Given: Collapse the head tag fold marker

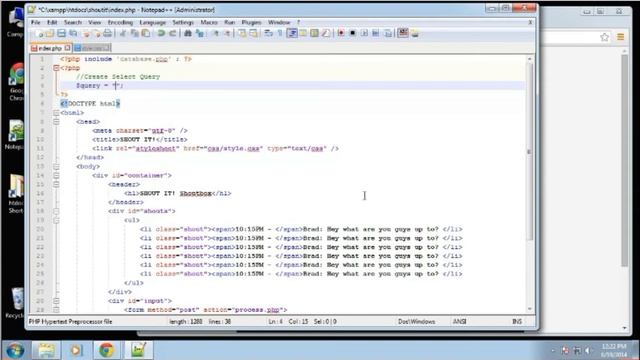Looking at the screenshot, I should point(56,122).
